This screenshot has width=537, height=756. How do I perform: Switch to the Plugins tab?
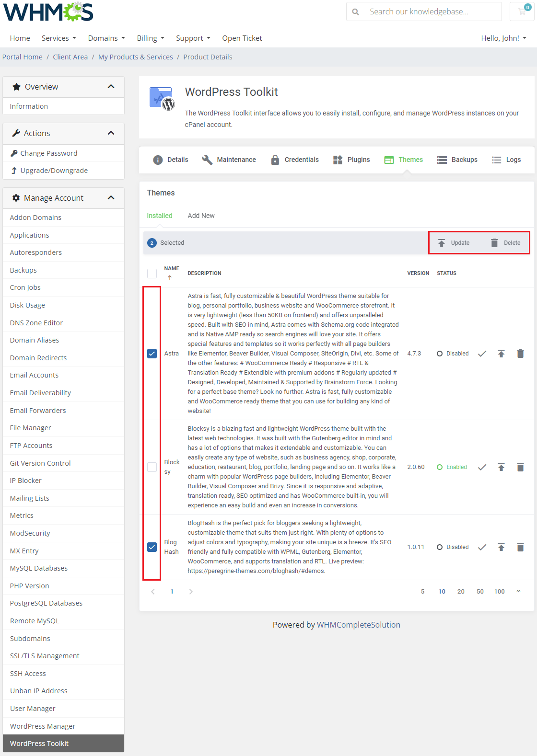pyautogui.click(x=352, y=160)
